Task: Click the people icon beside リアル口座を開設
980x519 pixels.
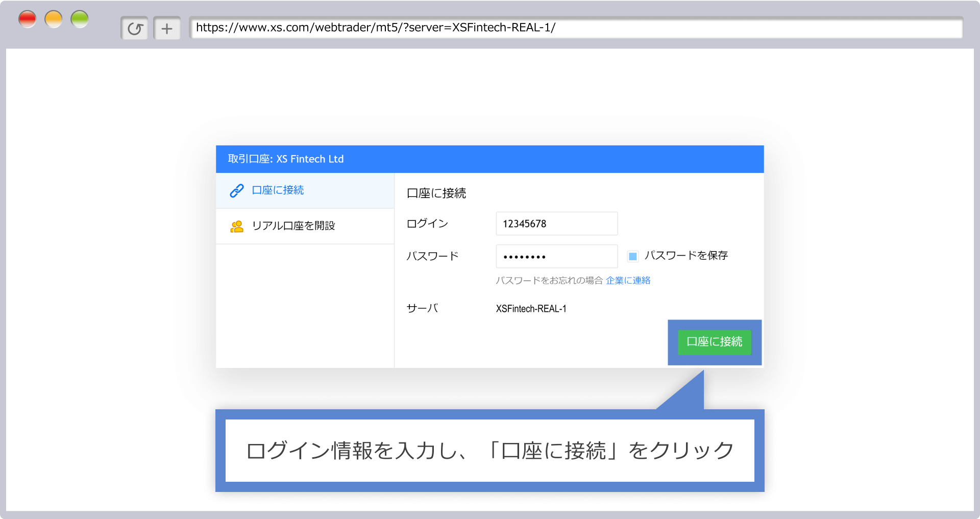Action: 237,226
